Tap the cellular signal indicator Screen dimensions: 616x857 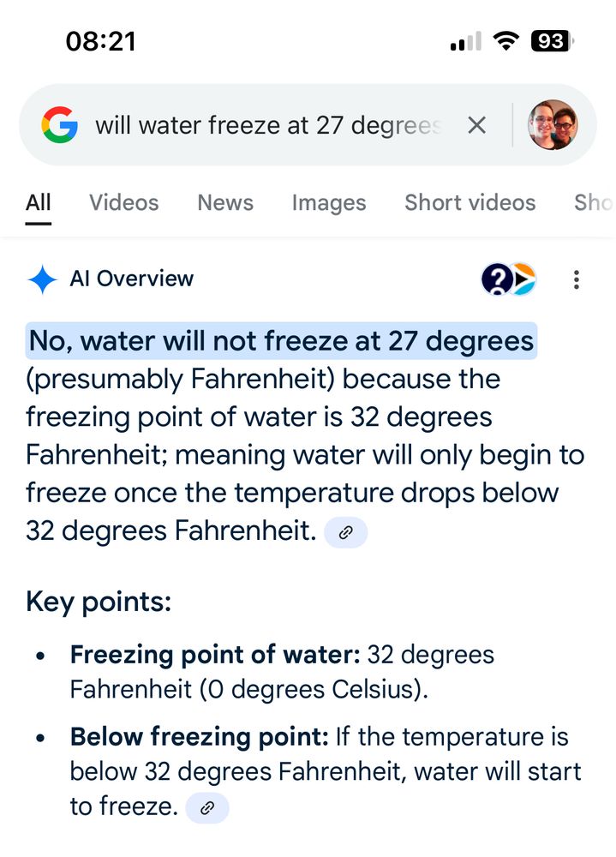(x=459, y=39)
